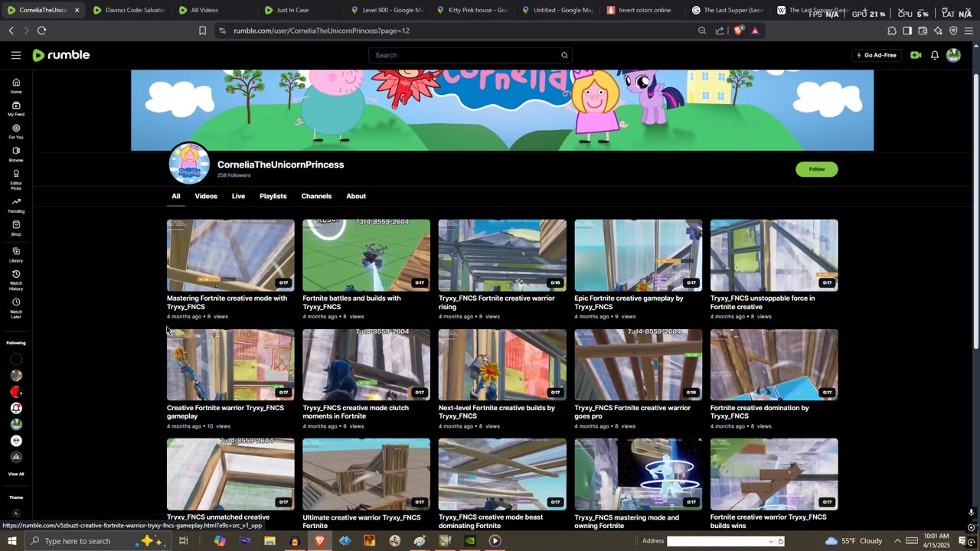Switch to the About tab
Image resolution: width=980 pixels, height=551 pixels.
[x=356, y=196]
